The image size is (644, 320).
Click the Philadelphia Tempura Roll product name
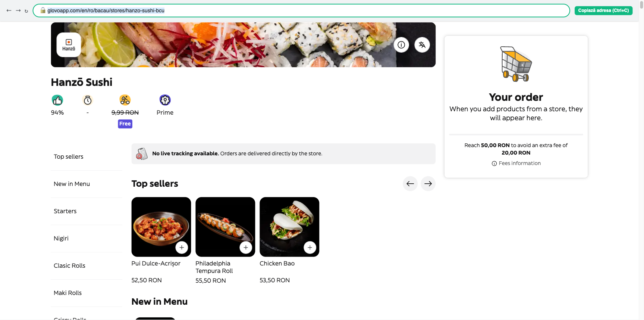[x=214, y=267]
